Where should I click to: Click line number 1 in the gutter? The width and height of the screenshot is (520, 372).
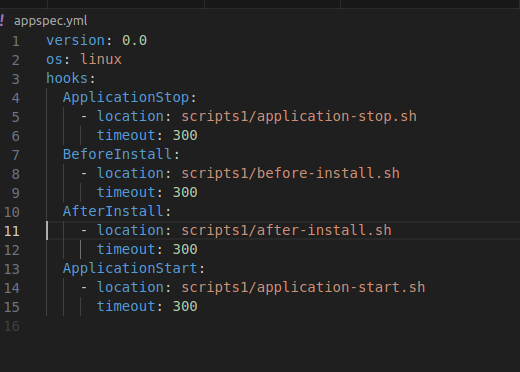[x=16, y=42]
